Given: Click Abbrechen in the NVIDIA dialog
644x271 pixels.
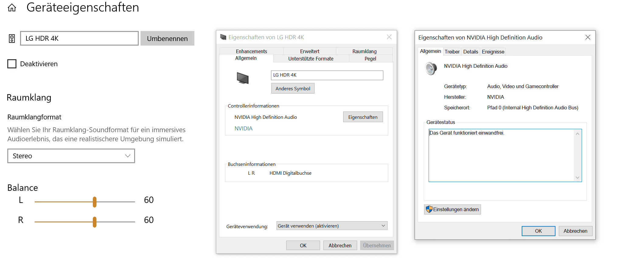Looking at the screenshot, I should [x=575, y=231].
